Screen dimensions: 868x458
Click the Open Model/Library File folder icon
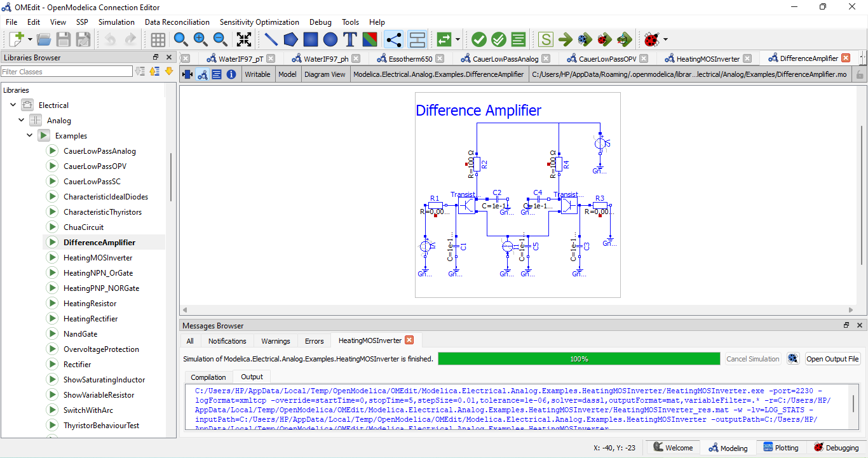(x=44, y=39)
